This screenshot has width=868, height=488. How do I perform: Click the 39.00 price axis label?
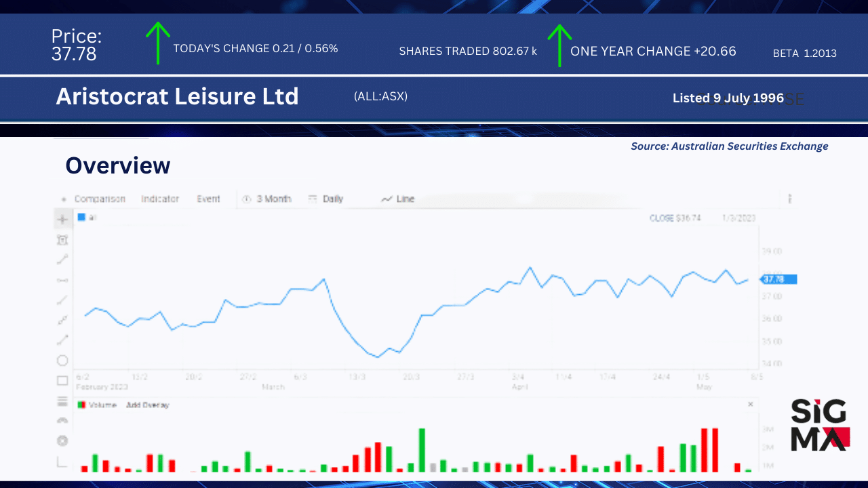tap(772, 251)
